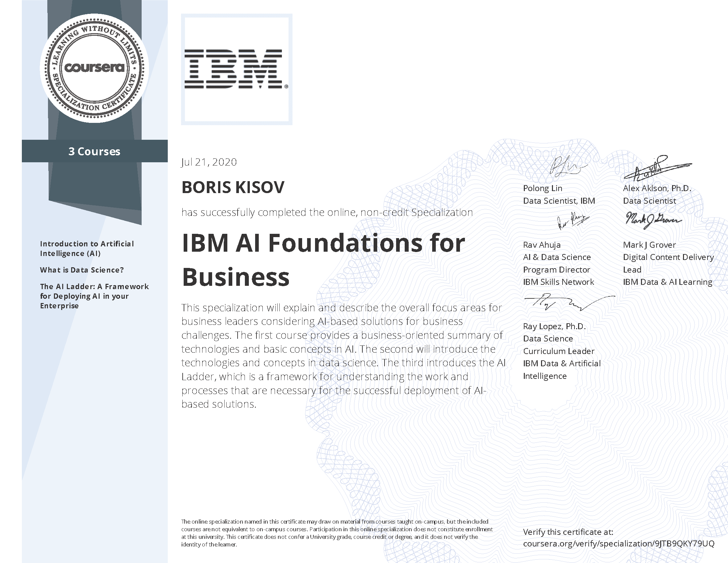Click Alex Aklson's signature

click(x=658, y=168)
